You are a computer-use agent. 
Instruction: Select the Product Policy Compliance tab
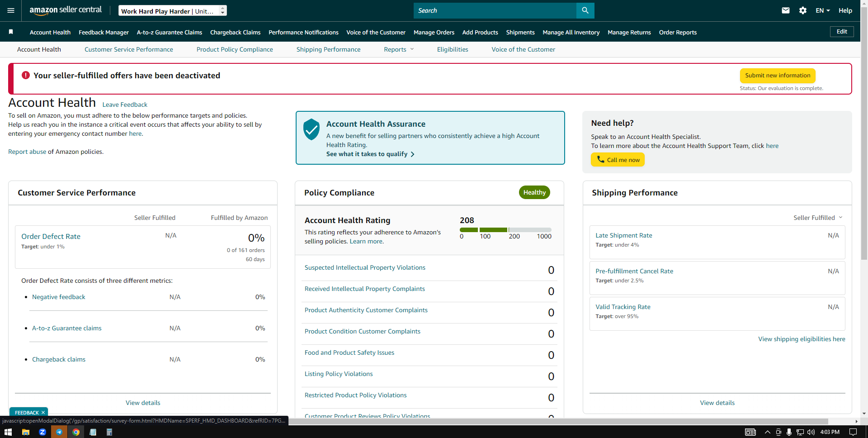point(235,49)
